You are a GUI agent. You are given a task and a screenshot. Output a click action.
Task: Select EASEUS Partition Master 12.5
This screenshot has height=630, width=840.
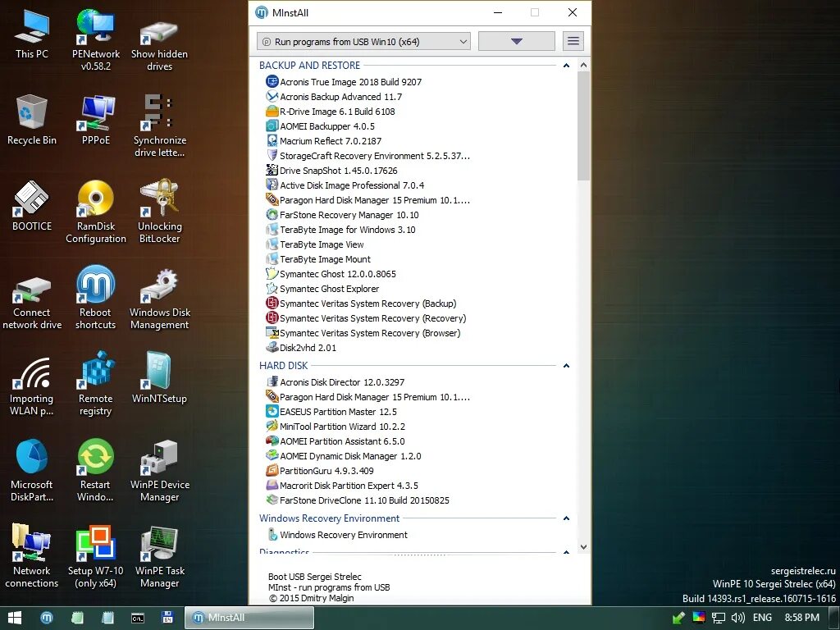tap(331, 412)
